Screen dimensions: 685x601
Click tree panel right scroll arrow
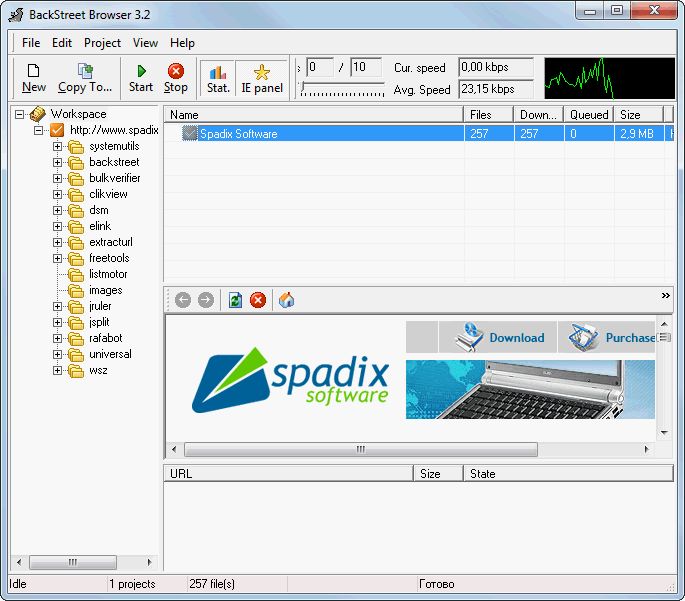coord(149,562)
